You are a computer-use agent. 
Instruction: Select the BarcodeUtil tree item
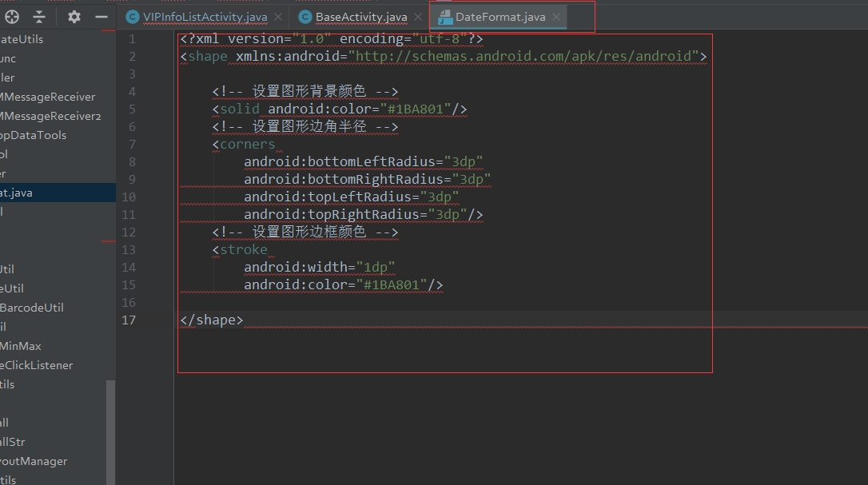[31, 308]
